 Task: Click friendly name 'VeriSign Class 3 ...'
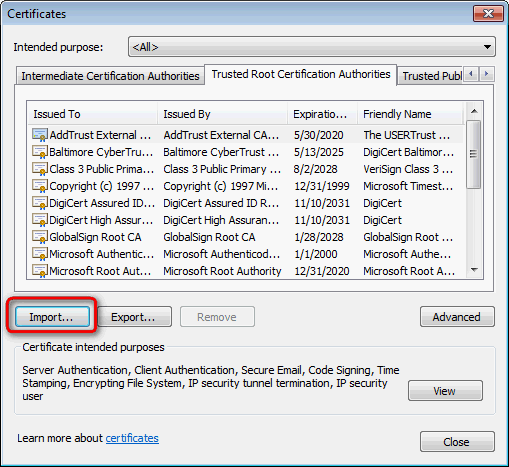click(x=408, y=169)
